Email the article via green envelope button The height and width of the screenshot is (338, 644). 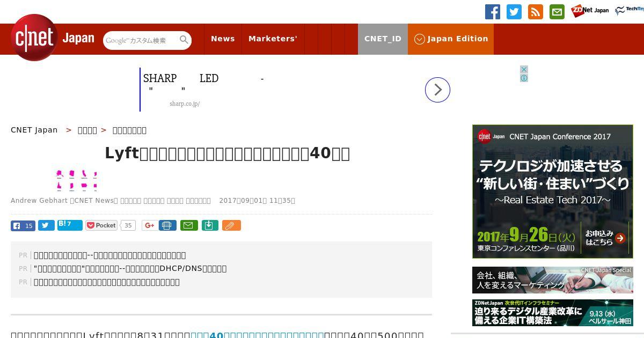(x=188, y=225)
